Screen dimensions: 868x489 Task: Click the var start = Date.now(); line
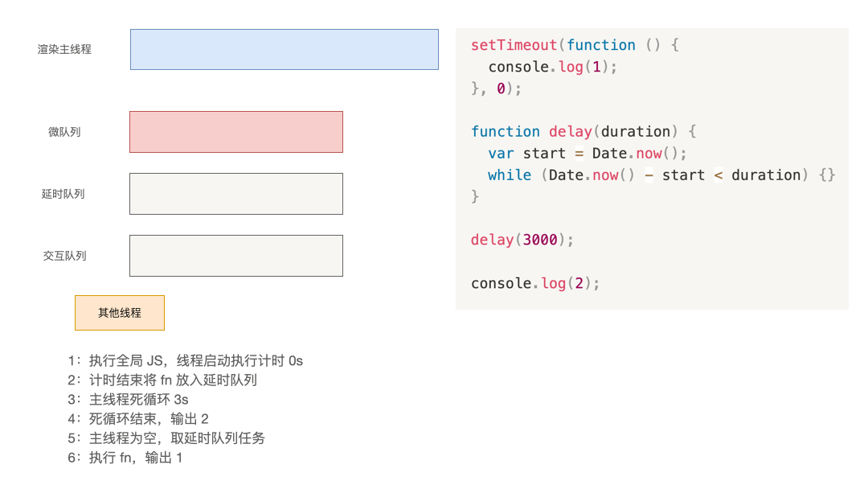[x=588, y=154]
